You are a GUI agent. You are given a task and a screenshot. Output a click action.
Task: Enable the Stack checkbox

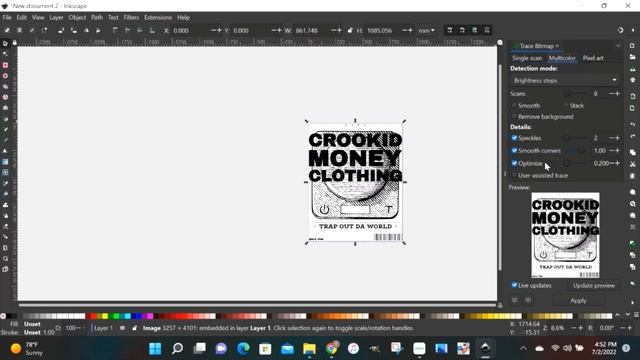566,105
